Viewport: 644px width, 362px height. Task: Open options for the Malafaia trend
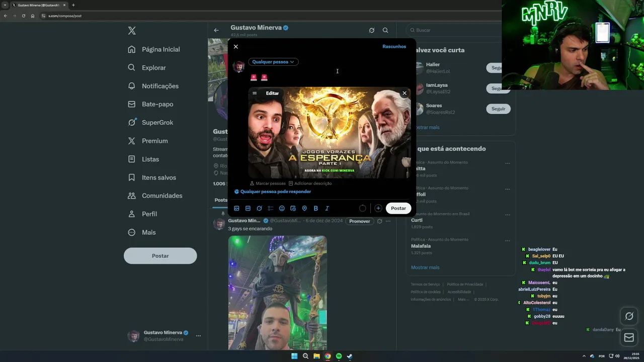pyautogui.click(x=507, y=240)
